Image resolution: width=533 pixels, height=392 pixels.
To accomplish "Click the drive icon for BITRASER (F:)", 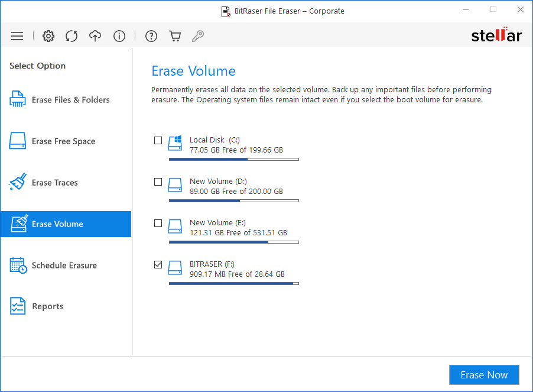I will [175, 268].
